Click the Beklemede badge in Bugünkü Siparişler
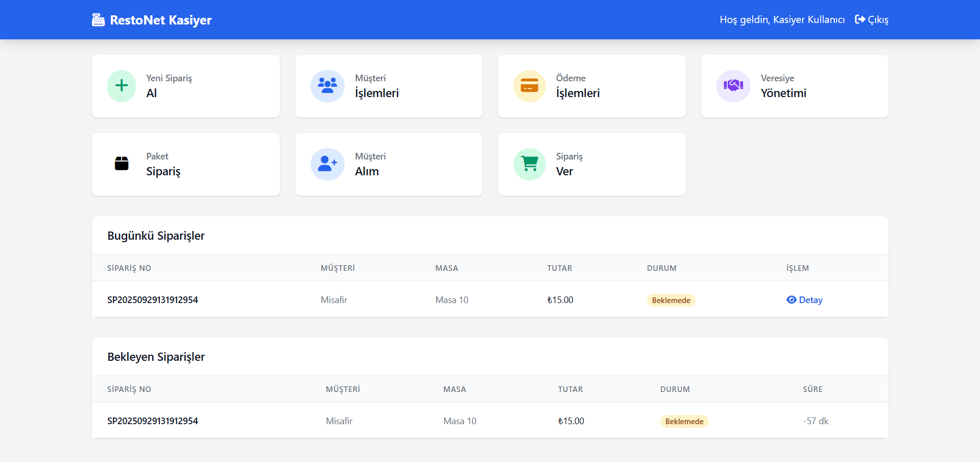Image resolution: width=980 pixels, height=462 pixels. (671, 301)
